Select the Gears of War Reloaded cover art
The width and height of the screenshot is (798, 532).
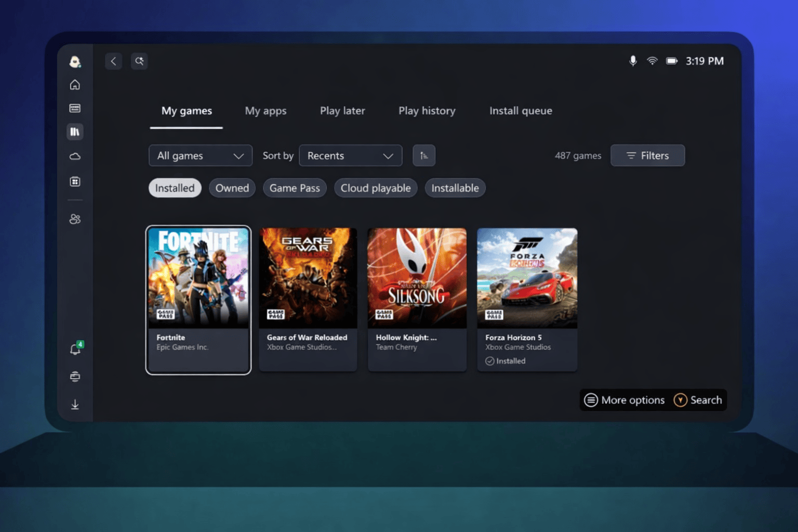click(x=308, y=278)
